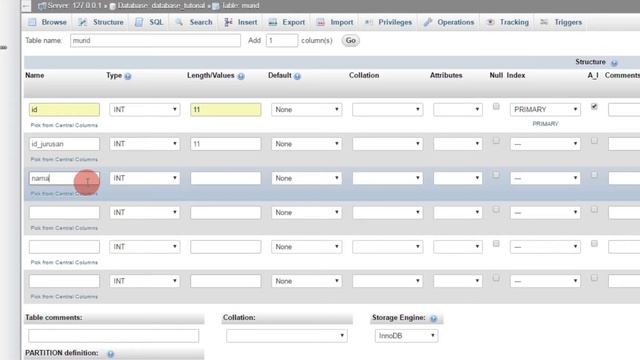Viewport: 640px width, 360px height.
Task: Open Collation dropdown for nama row
Action: (387, 178)
